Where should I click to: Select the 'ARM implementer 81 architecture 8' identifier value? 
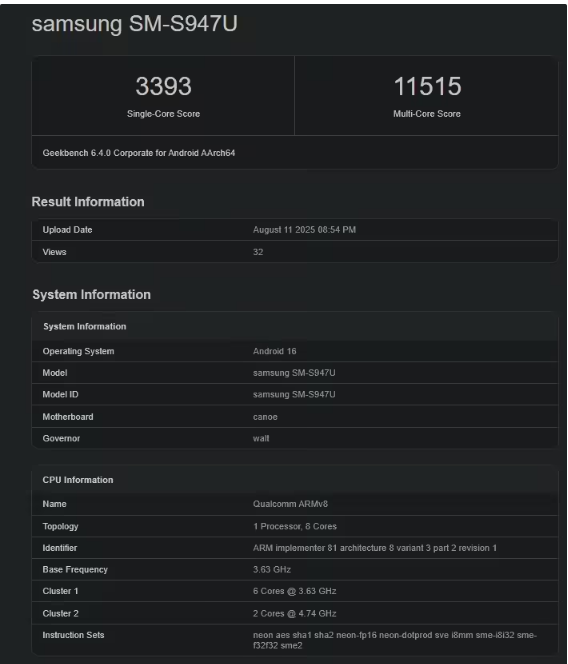click(x=374, y=548)
